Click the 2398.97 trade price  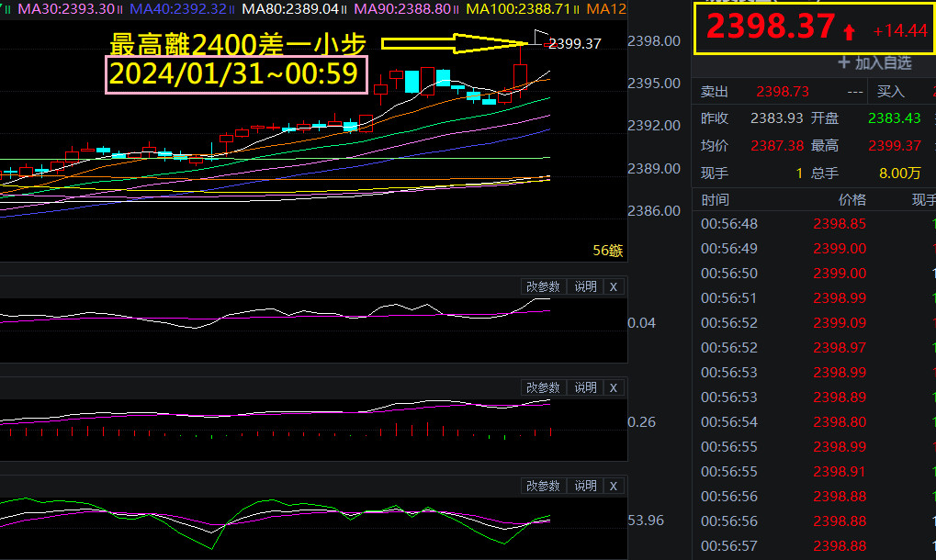point(840,347)
